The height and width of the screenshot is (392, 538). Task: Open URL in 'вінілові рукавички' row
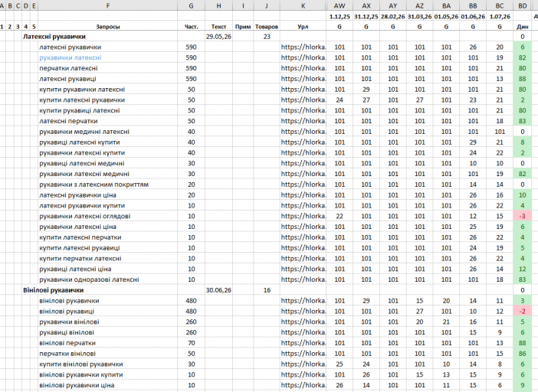click(x=303, y=301)
